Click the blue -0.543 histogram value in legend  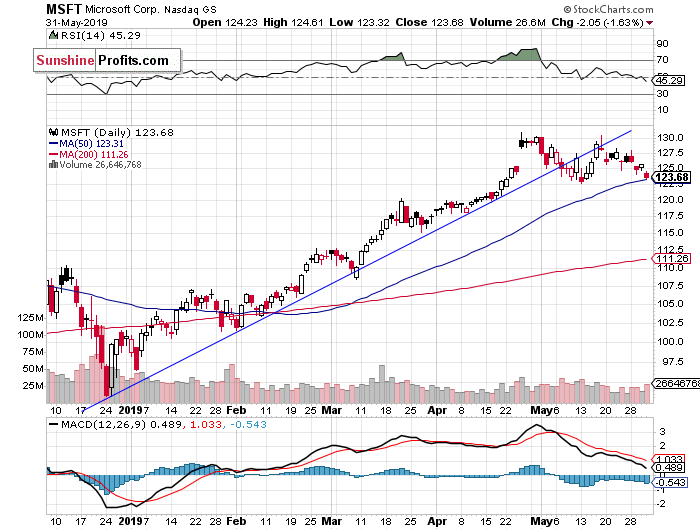pos(248,425)
